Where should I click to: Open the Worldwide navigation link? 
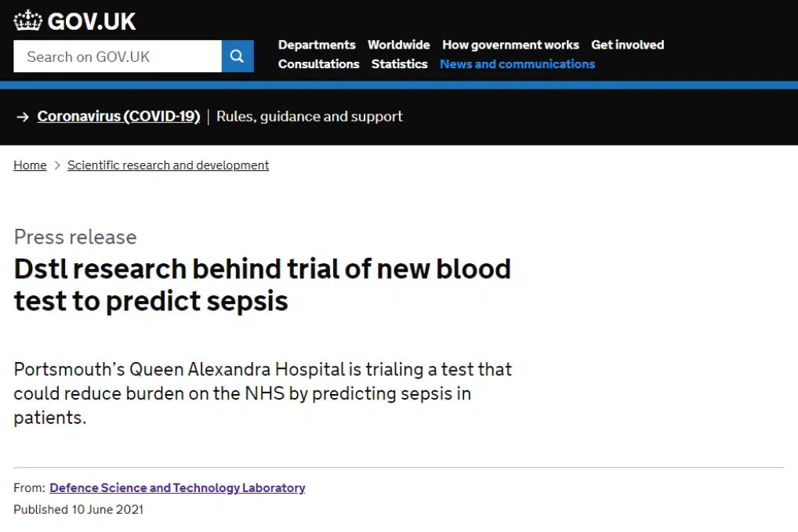[x=398, y=45]
